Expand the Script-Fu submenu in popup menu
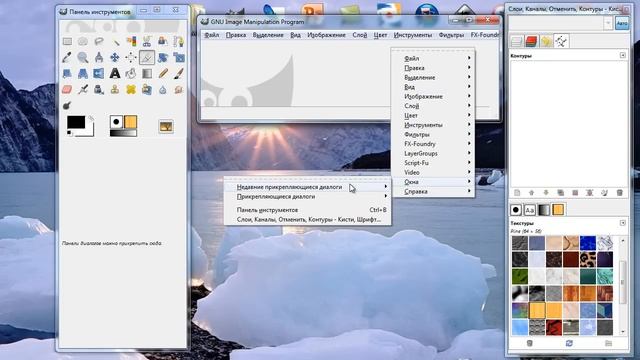 433,163
